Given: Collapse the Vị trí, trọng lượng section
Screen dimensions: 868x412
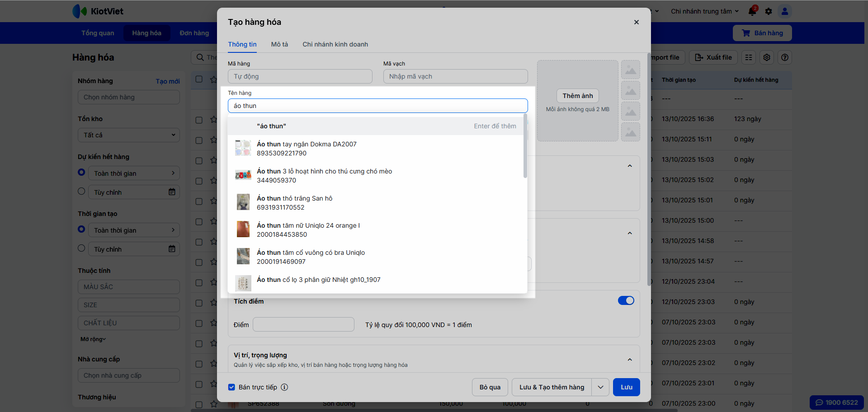Looking at the screenshot, I should pos(630,360).
